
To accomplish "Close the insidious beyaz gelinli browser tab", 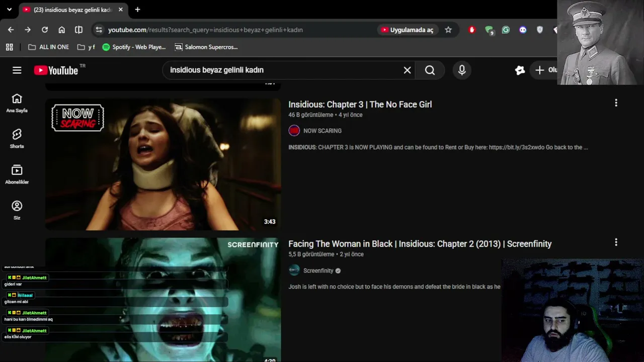I will pos(121,10).
